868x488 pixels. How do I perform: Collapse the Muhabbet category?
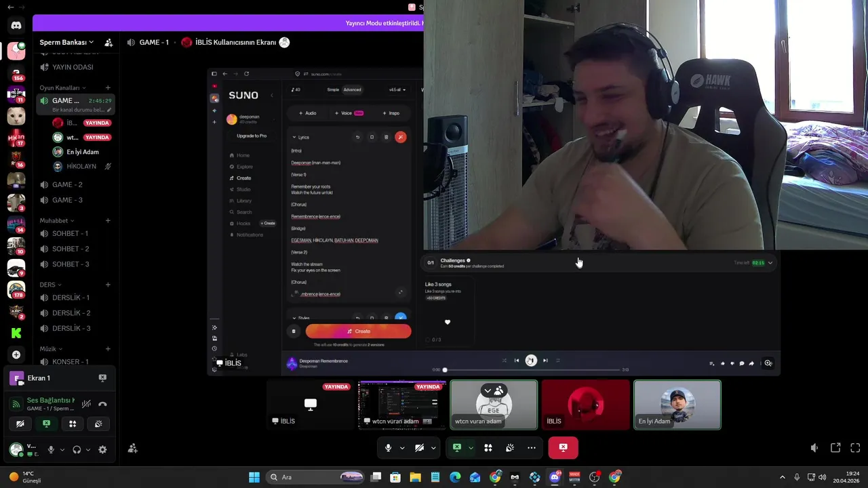(x=57, y=220)
